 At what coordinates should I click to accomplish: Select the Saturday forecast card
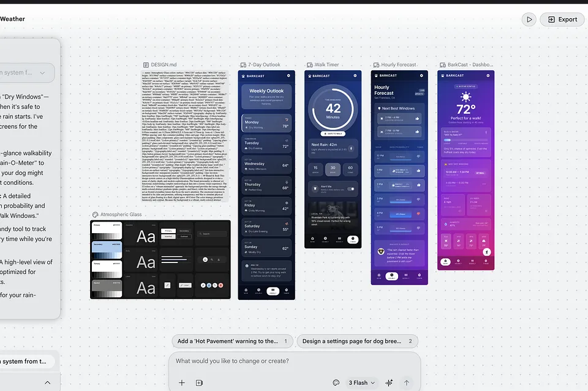[266, 227]
